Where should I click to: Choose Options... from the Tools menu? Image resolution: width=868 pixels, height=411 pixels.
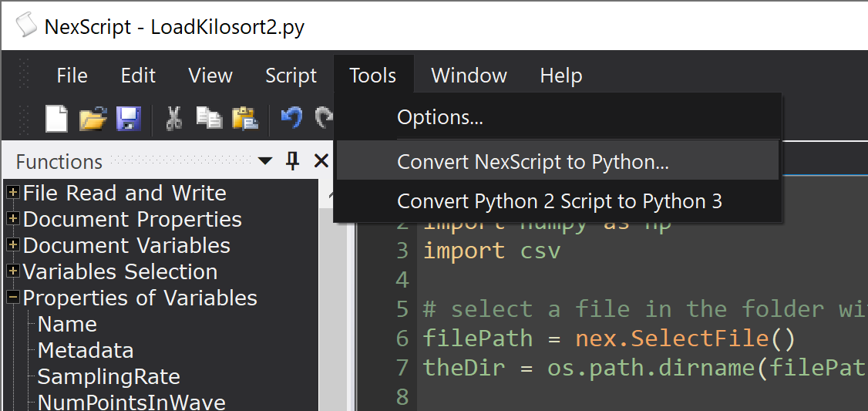click(558, 117)
